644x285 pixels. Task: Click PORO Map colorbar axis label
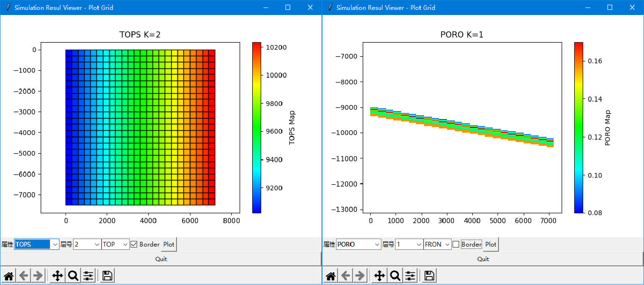[608, 127]
